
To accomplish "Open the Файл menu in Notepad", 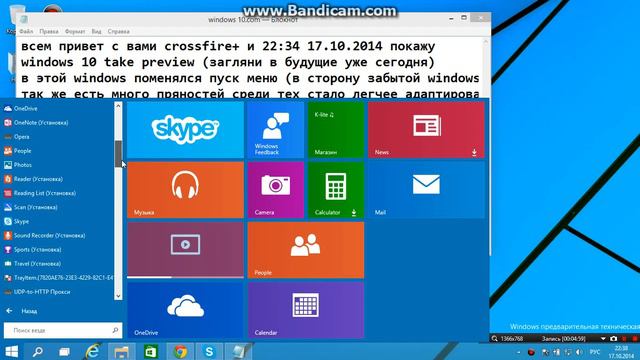I will [x=26, y=31].
